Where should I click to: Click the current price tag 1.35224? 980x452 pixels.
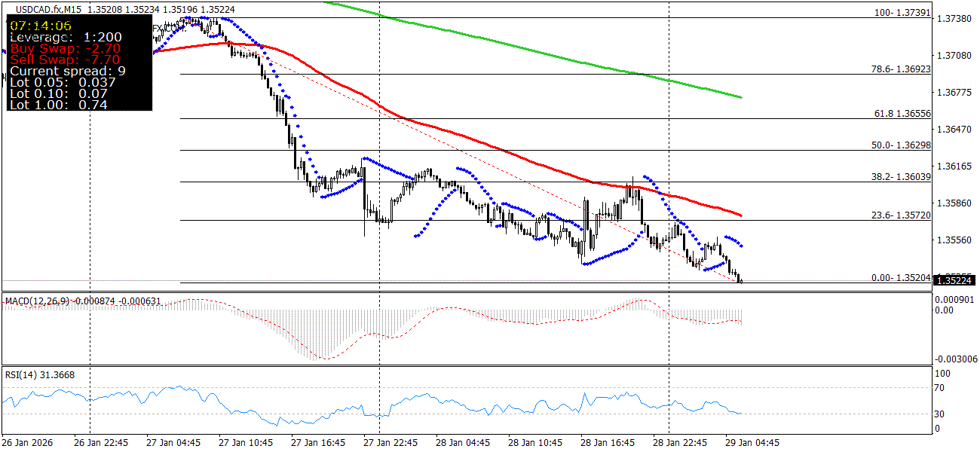955,280
